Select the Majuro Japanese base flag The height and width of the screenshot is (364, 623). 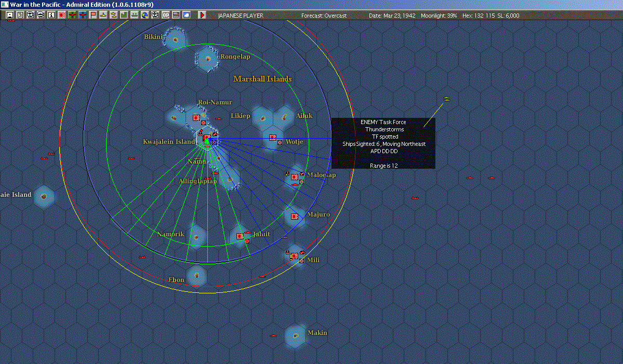coord(295,217)
